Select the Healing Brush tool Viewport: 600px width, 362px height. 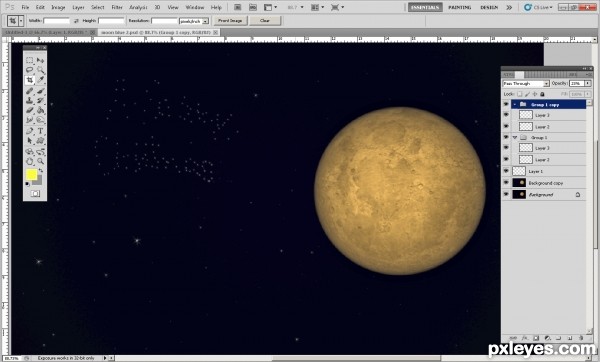point(29,91)
